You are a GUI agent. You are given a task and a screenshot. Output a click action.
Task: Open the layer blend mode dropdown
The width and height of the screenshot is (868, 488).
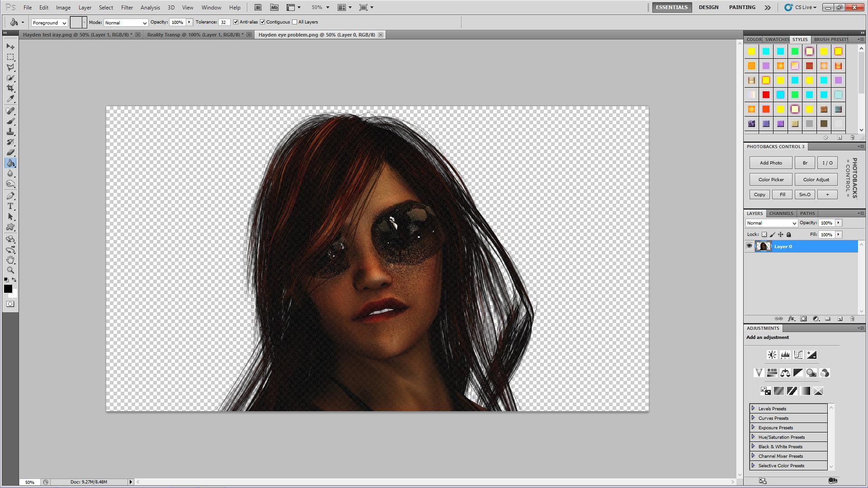coord(771,223)
